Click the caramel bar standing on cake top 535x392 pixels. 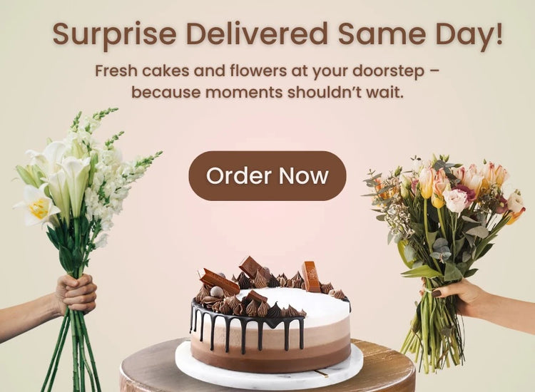(x=310, y=277)
